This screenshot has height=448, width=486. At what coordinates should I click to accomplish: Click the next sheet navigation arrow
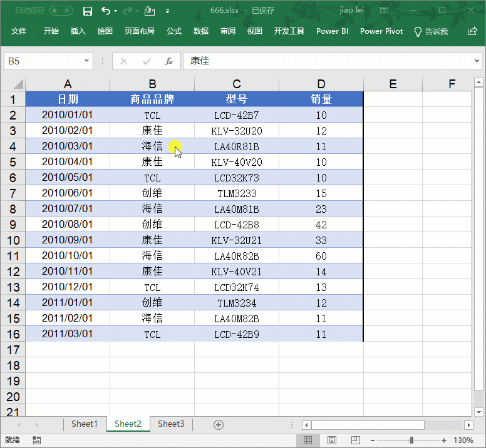pos(37,424)
